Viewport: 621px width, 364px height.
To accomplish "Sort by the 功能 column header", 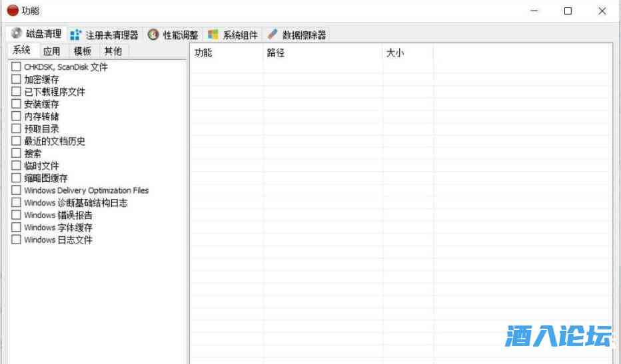I will (x=227, y=53).
